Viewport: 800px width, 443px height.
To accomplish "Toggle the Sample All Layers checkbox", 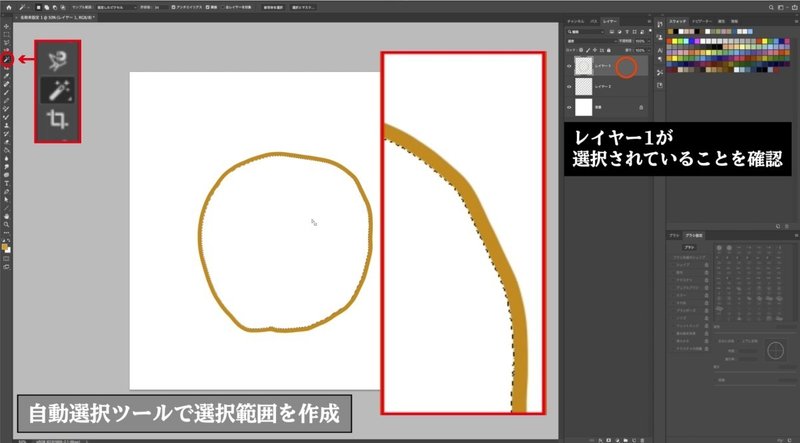I will point(223,8).
